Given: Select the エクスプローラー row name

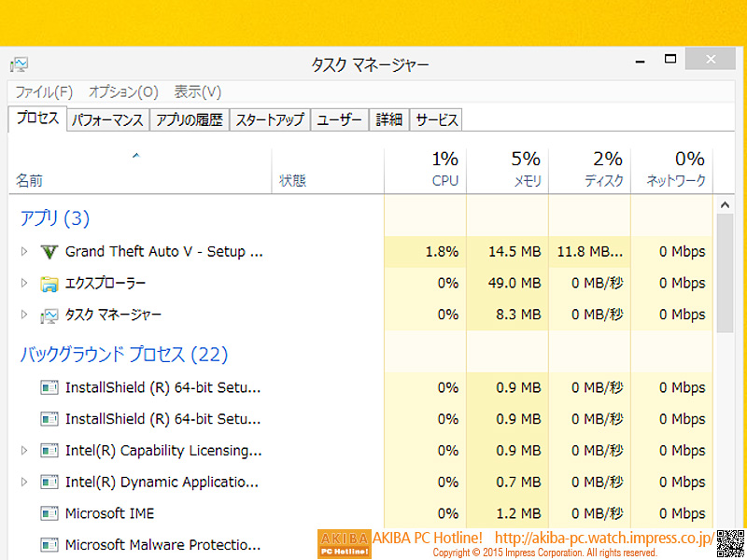Looking at the screenshot, I should coord(106,284).
